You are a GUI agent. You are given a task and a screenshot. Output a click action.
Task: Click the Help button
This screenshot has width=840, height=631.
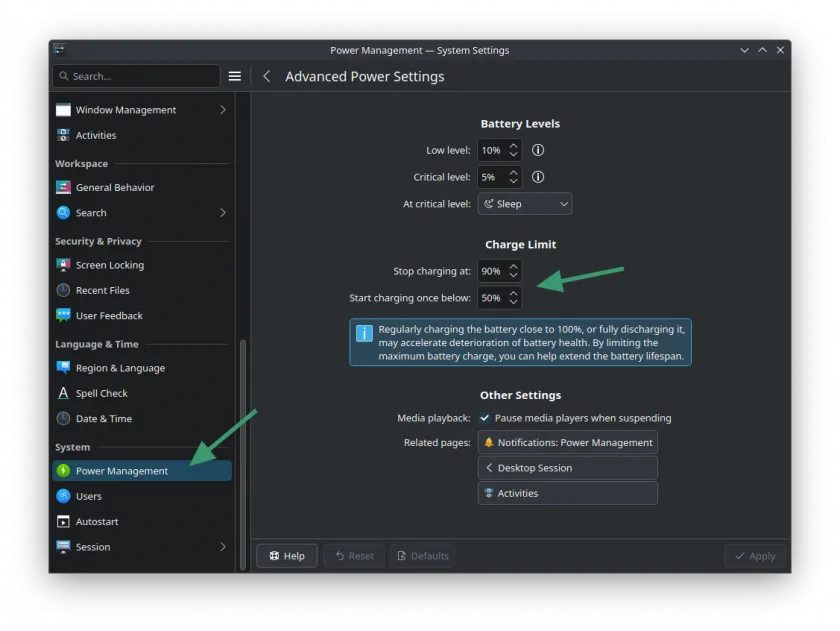click(x=287, y=556)
